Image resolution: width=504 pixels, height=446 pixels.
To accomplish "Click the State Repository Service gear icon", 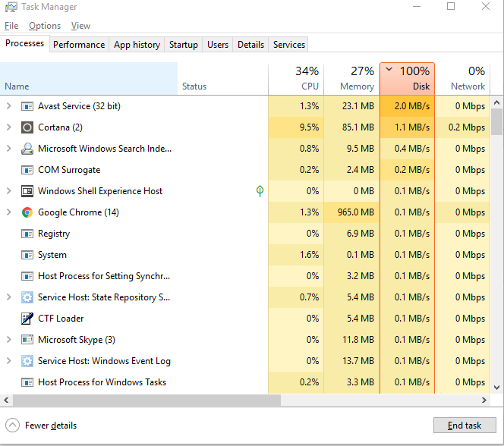I will coord(27,297).
